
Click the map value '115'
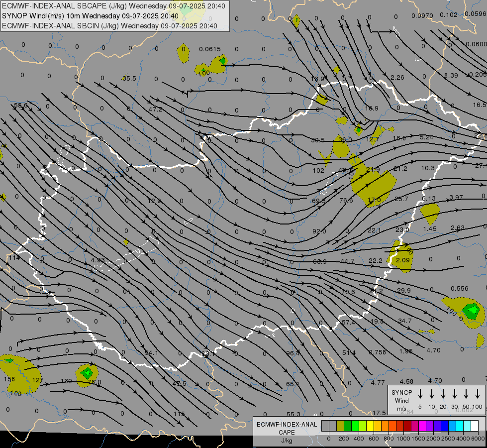pyautogui.click(x=179, y=414)
